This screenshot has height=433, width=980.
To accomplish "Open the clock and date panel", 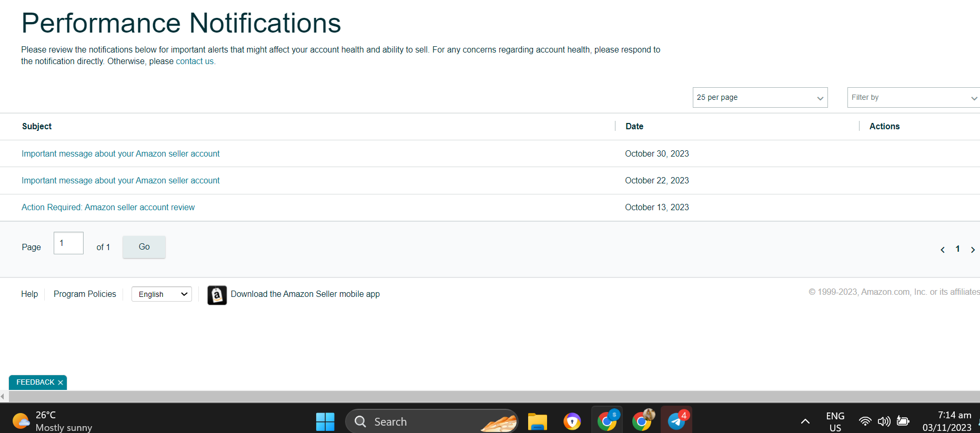I will (x=947, y=421).
